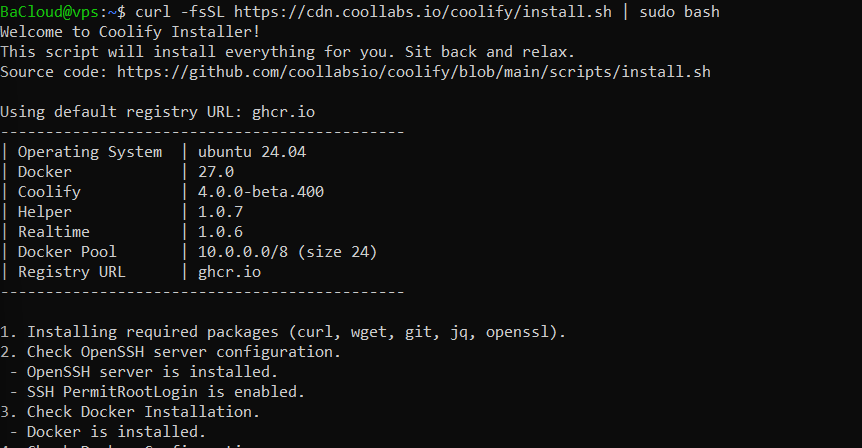Click the Realtime version 1.0.6
The width and height of the screenshot is (862, 448).
(220, 232)
